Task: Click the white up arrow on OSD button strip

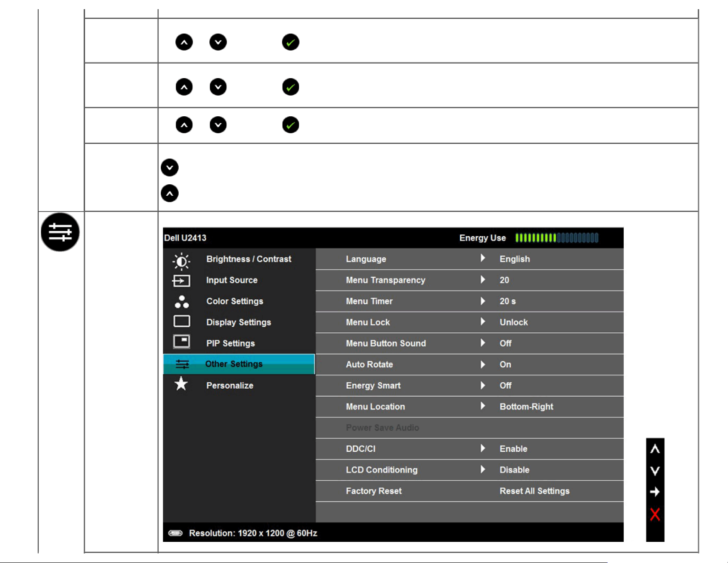Action: pos(655,449)
